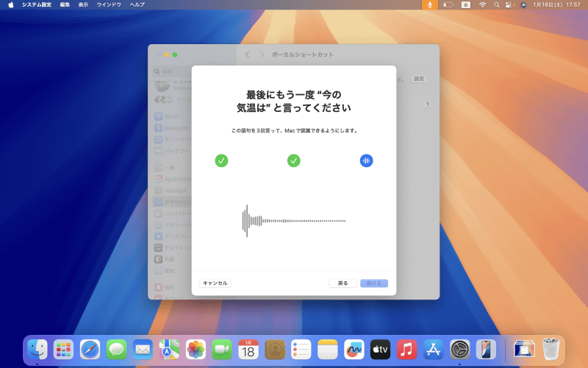Open the Notes app in the Dock
This screenshot has width=588, height=368.
(328, 349)
